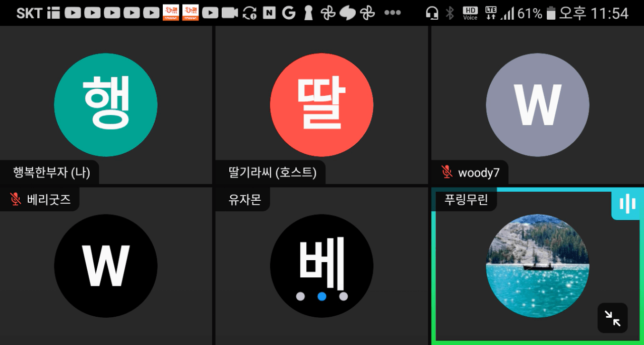Tap the muted microphone icon beside 베리굿즈
The width and height of the screenshot is (644, 345).
[x=15, y=199]
